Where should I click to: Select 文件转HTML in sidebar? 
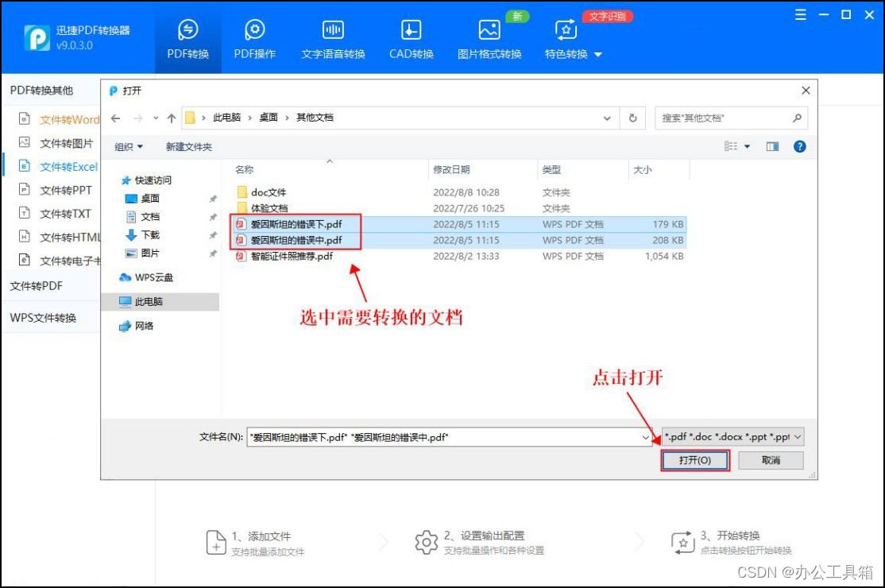coord(60,237)
